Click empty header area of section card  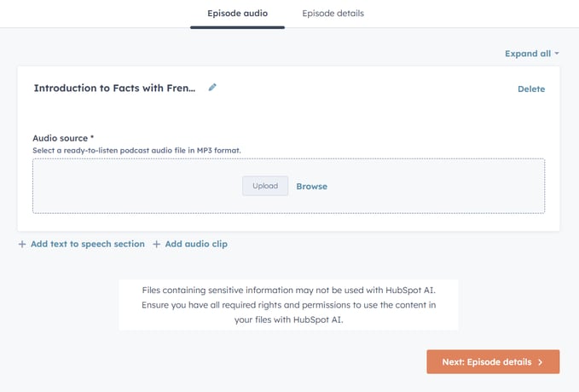(x=366, y=89)
